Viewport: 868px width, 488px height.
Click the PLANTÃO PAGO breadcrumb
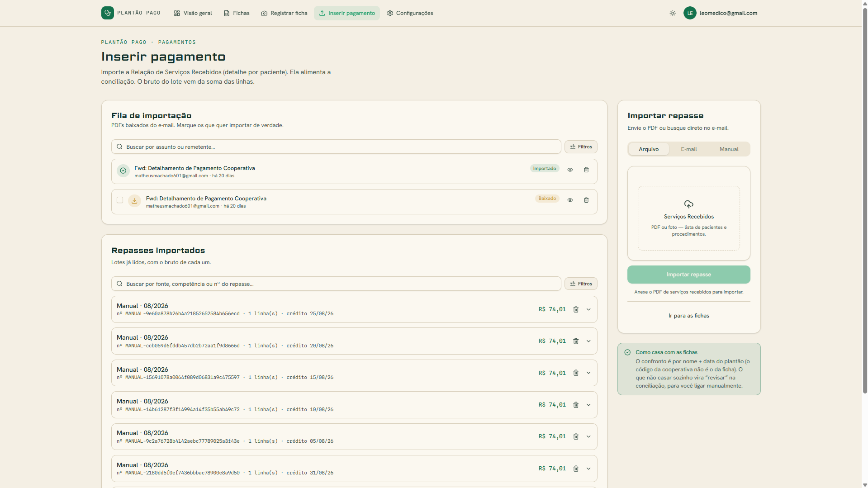coord(123,42)
